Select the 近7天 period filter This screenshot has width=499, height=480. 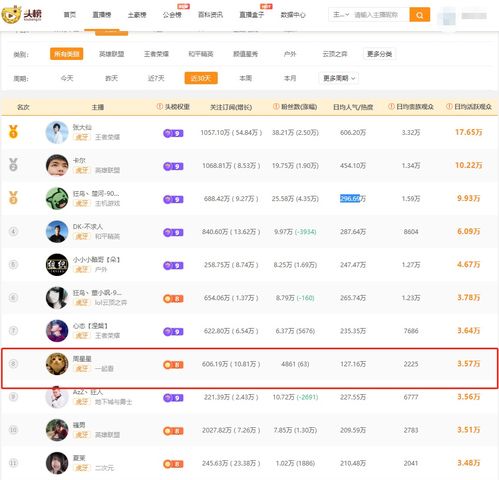click(156, 78)
